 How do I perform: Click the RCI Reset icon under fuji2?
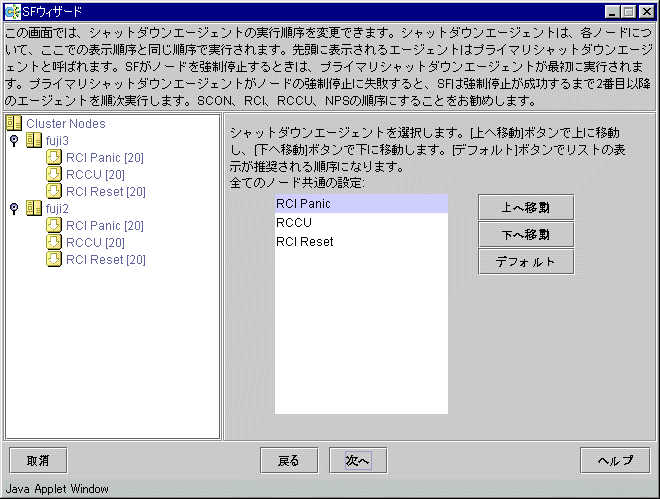(54, 259)
